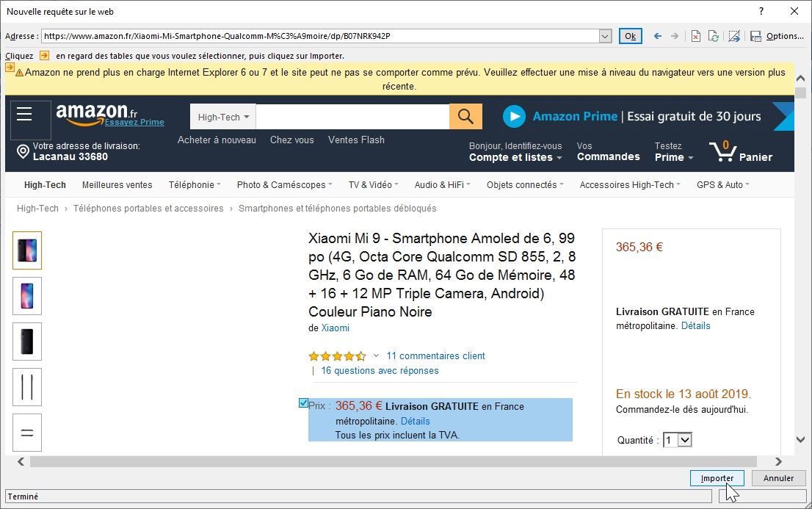
Task: Open the High-Tech search category dropdown
Action: pyautogui.click(x=223, y=117)
